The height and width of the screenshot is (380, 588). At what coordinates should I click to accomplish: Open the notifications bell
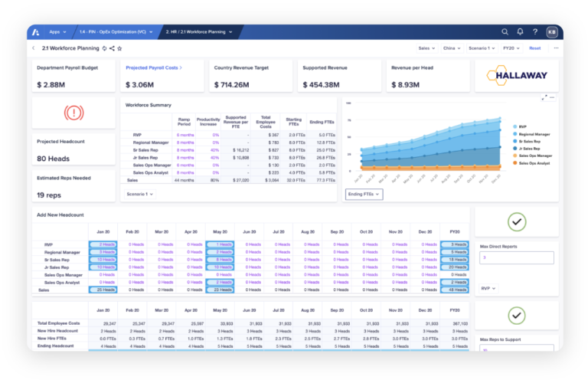click(520, 31)
